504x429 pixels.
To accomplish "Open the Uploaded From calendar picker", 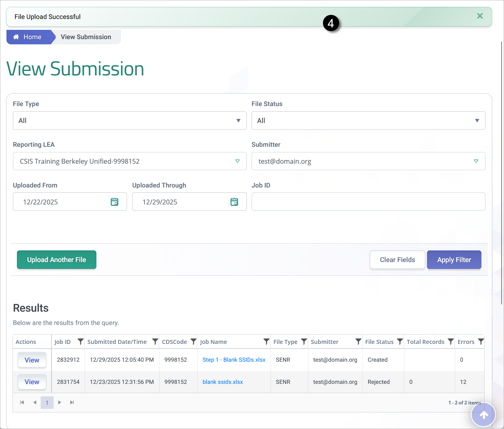I will click(x=115, y=202).
